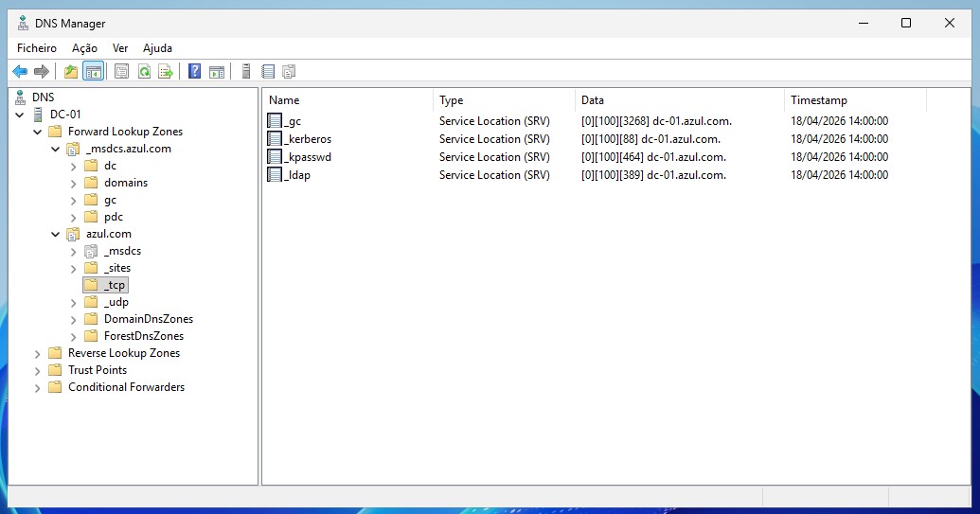Screen dimensions: 980x514
Task: Collapse the _msdcs.azul.com zone
Action: [x=56, y=149]
